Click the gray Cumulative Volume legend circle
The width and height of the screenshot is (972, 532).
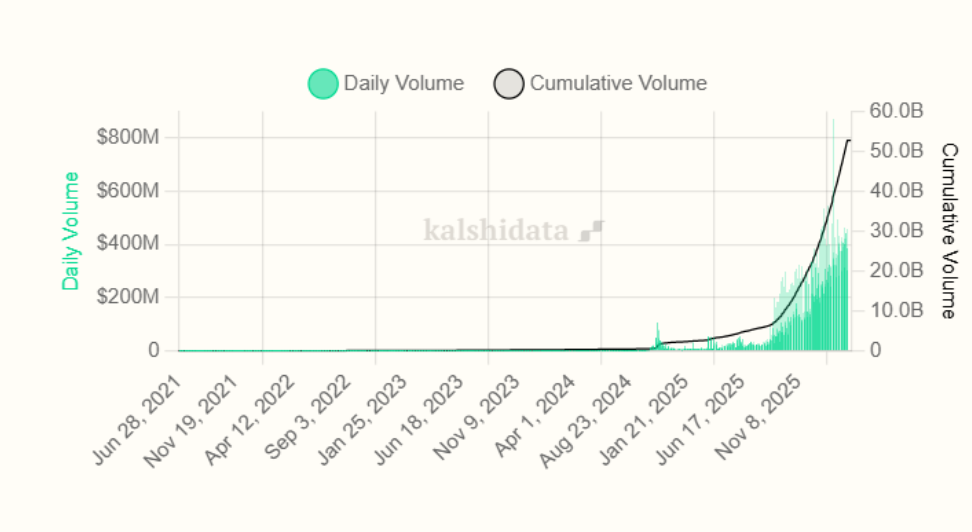pos(509,84)
